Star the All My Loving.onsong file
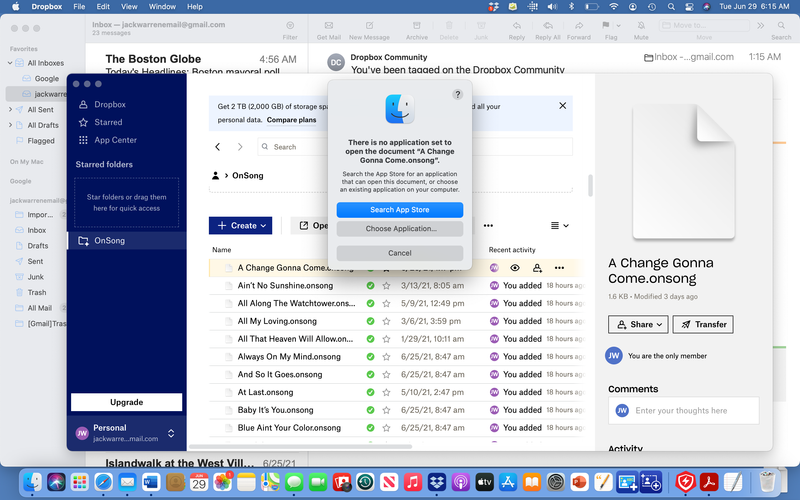Screen dimensions: 800x500 coord(386,321)
